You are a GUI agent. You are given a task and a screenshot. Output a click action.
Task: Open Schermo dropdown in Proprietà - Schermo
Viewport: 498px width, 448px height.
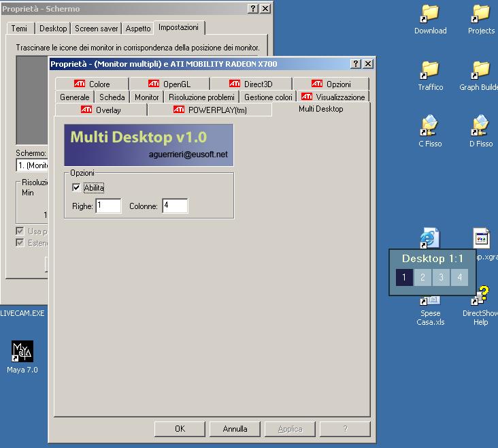pyautogui.click(x=33, y=165)
